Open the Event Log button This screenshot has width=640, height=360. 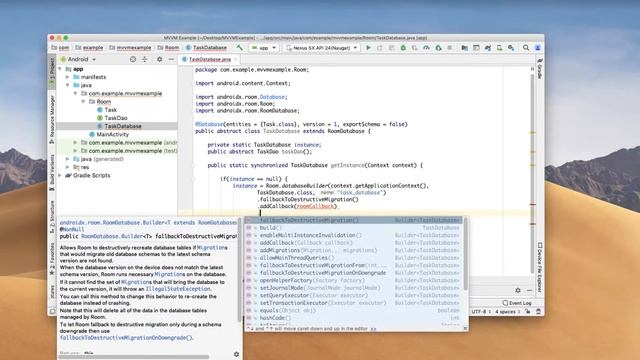pos(517,303)
